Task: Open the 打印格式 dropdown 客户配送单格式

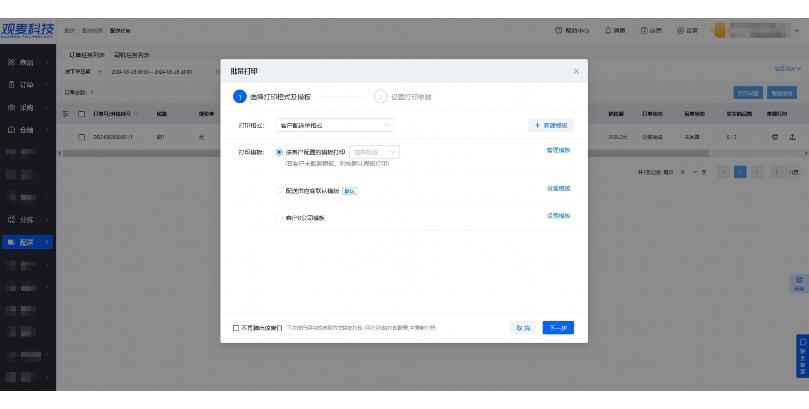Action: tap(334, 125)
